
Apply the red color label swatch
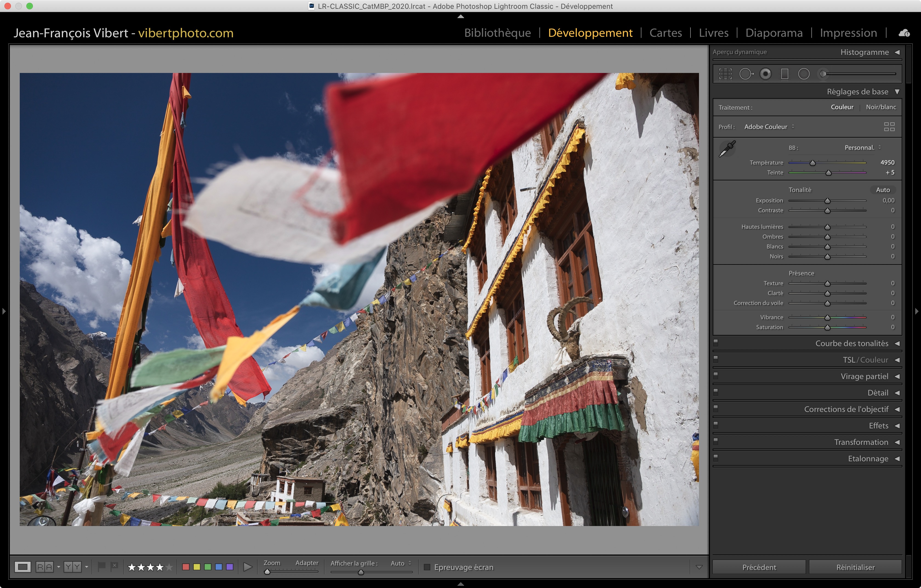(x=186, y=567)
